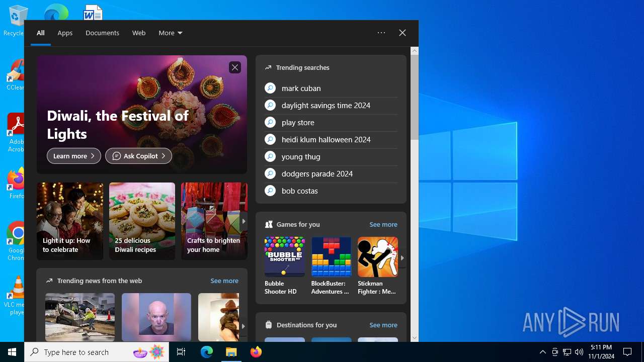Open the 25 delicious Diwali recipes card
Screen dimensions: 644x362
click(142, 221)
